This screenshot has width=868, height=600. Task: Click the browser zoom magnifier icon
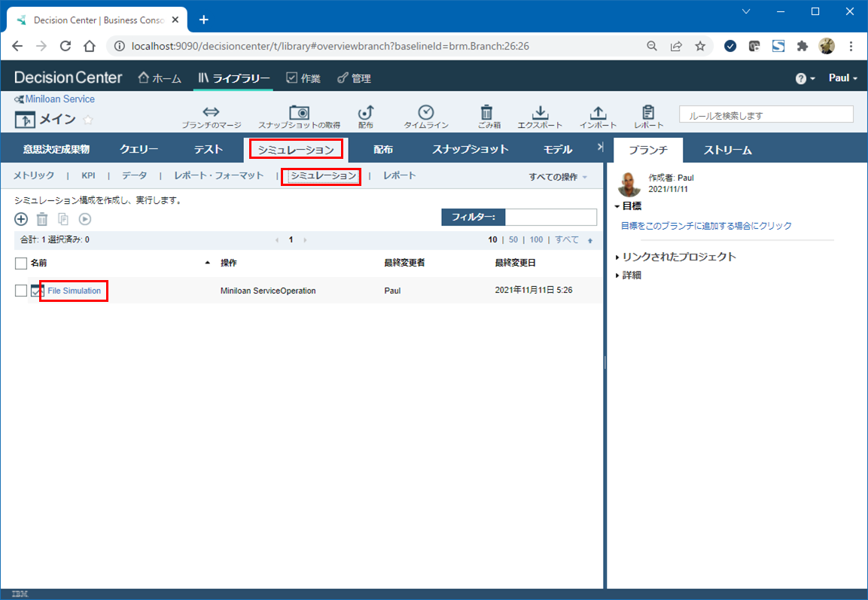(x=652, y=46)
